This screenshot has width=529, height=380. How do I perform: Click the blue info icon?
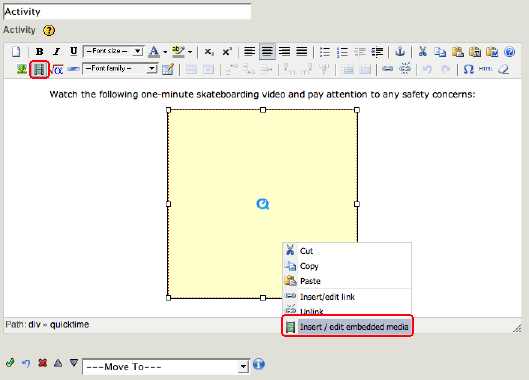pos(259,364)
